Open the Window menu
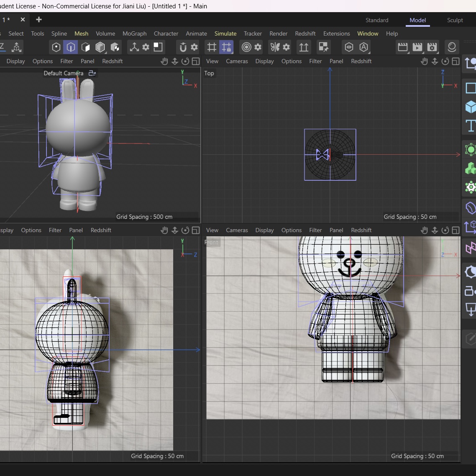The image size is (476, 476). (368, 34)
